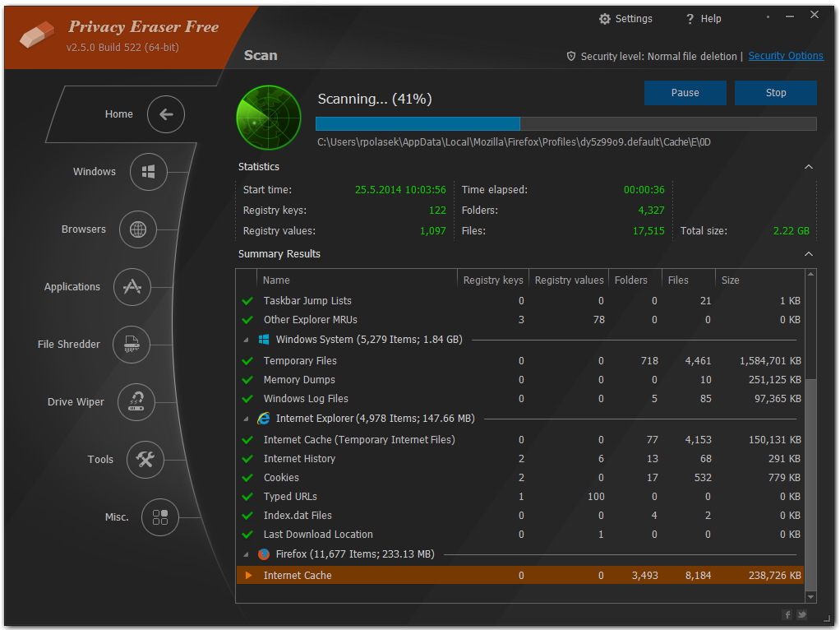Sort by the Registry keys column
The image size is (840, 630).
point(493,280)
